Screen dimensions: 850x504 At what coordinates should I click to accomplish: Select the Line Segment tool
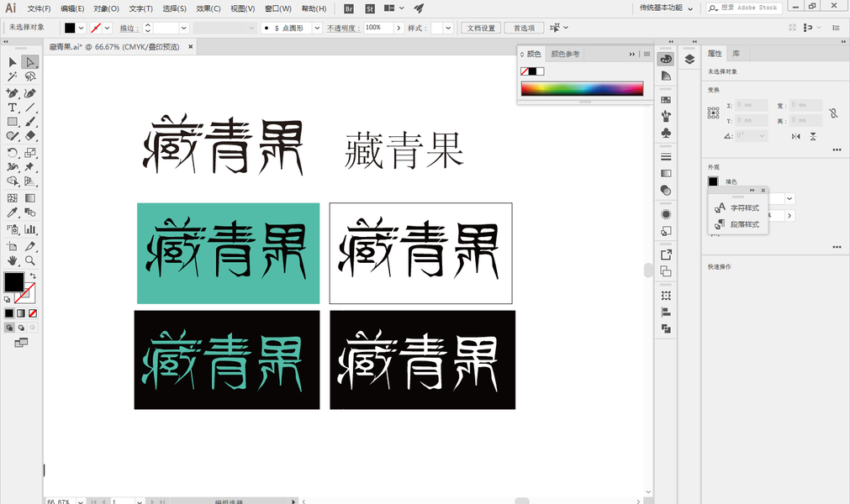(x=29, y=108)
